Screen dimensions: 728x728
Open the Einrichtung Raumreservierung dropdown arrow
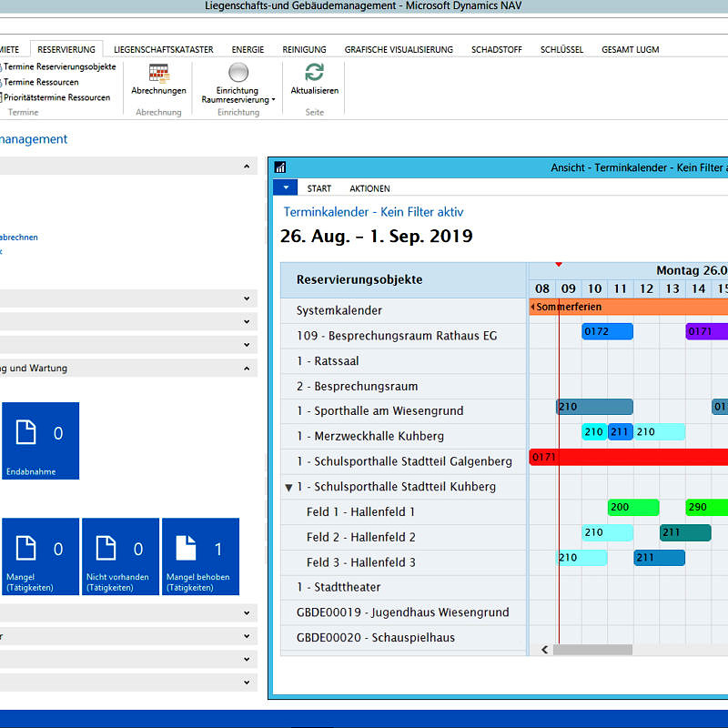point(274,100)
